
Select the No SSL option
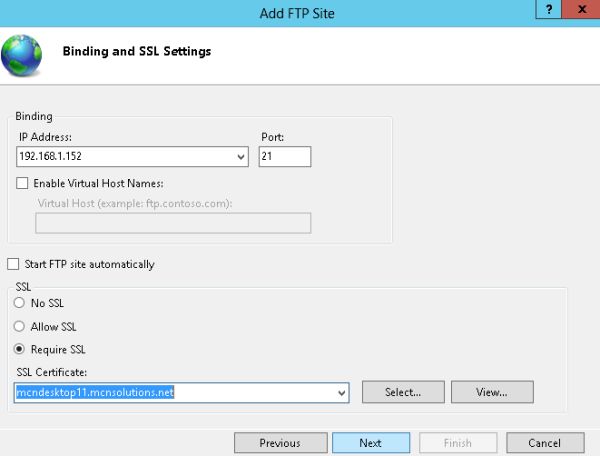(x=19, y=303)
